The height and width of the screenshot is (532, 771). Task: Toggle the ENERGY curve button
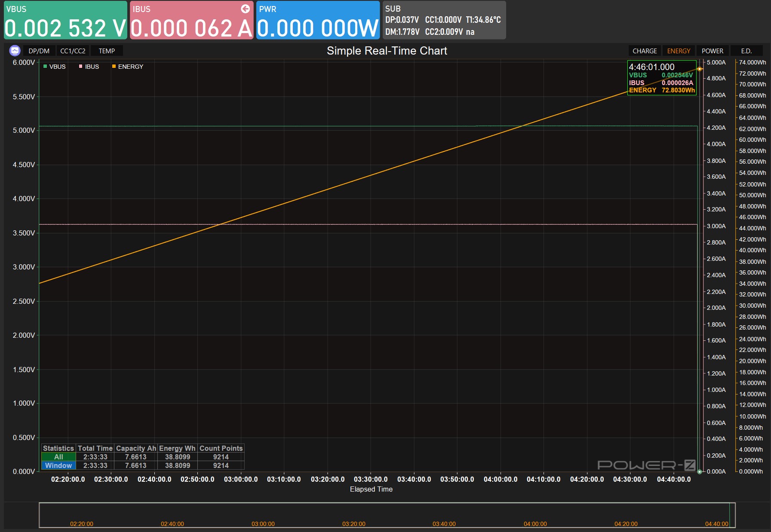(x=679, y=51)
